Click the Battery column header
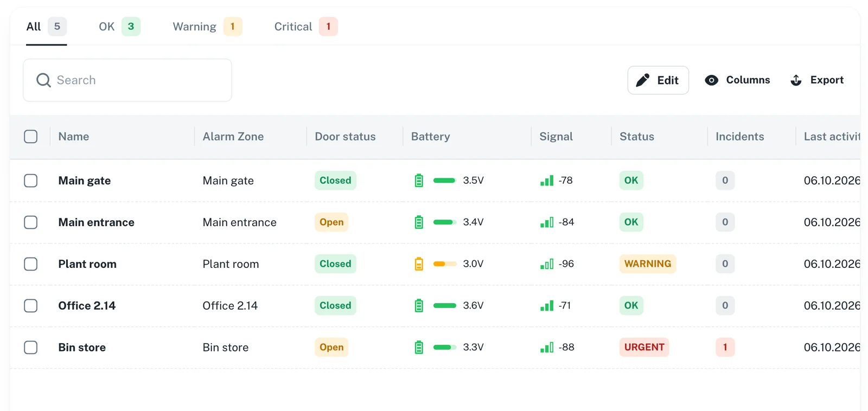This screenshot has width=868, height=411. coord(430,137)
